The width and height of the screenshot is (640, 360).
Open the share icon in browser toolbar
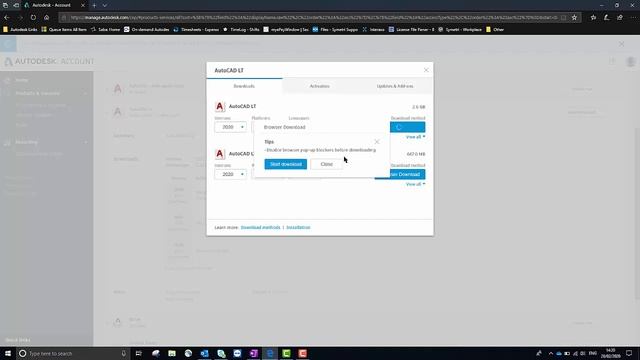(620, 17)
